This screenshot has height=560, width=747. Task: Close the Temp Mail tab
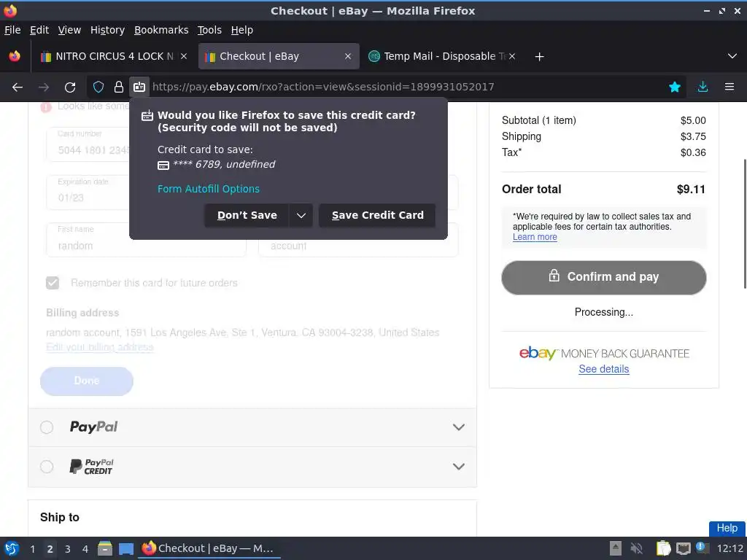coord(511,56)
